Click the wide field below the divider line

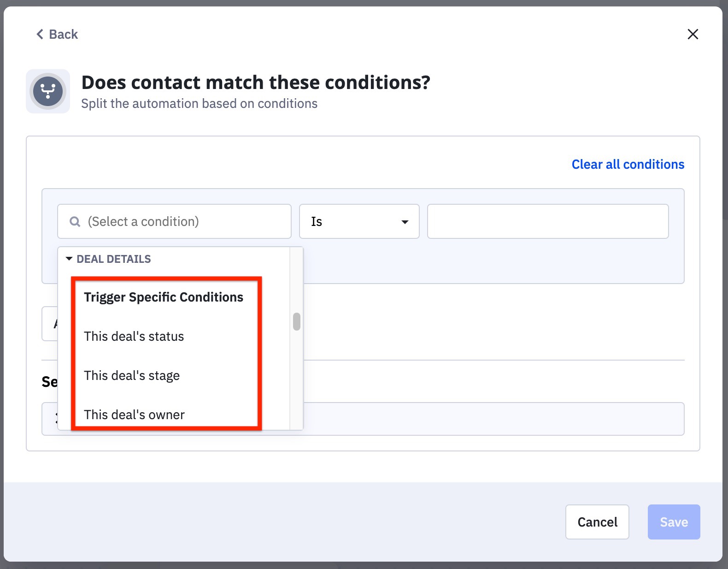click(x=493, y=419)
